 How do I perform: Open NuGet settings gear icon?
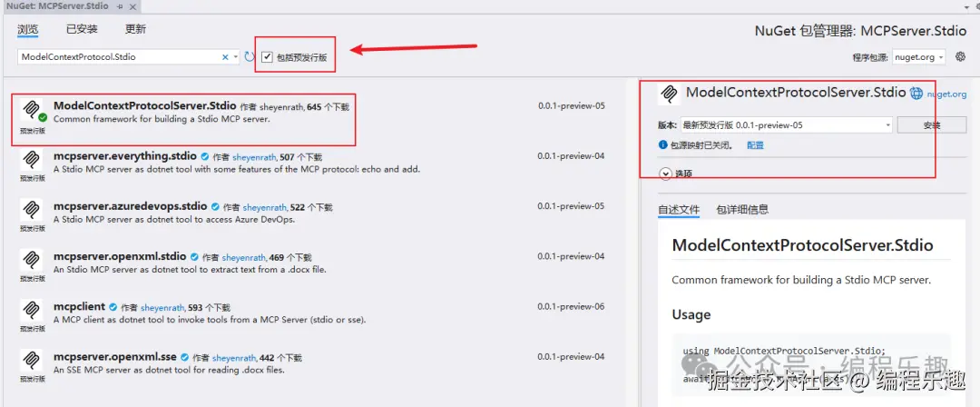[961, 56]
